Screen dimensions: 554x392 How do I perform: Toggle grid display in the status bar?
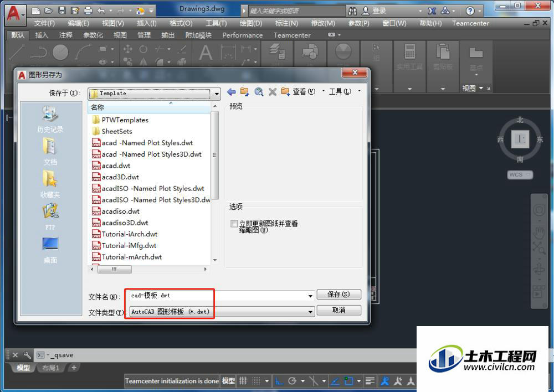[243, 381]
